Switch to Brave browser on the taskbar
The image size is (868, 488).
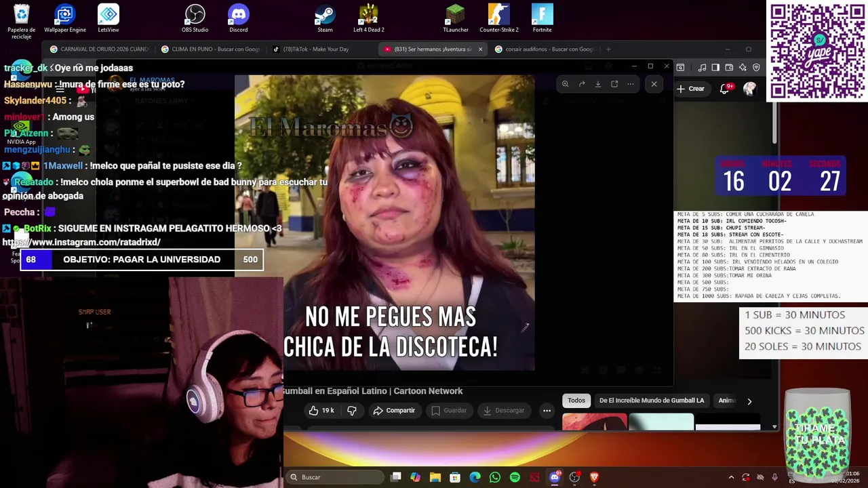[594, 477]
